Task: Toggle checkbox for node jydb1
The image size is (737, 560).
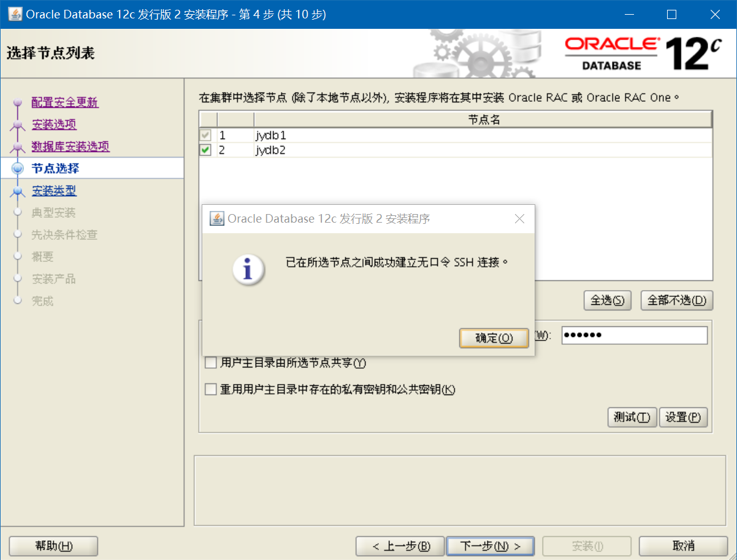Action: coord(205,136)
